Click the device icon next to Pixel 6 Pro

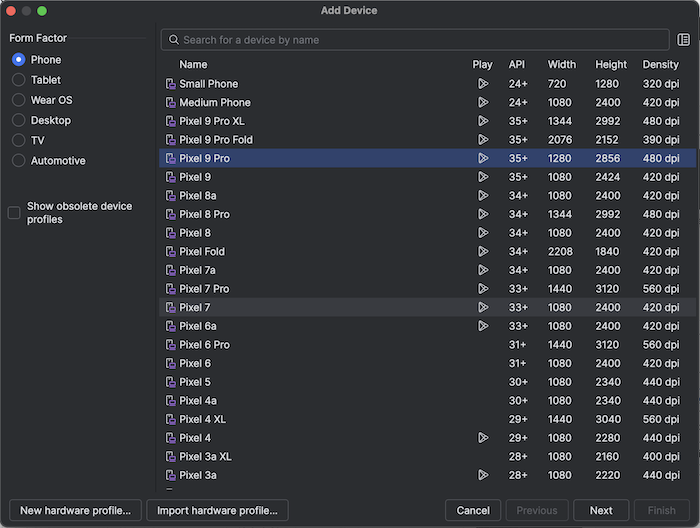[x=171, y=345]
